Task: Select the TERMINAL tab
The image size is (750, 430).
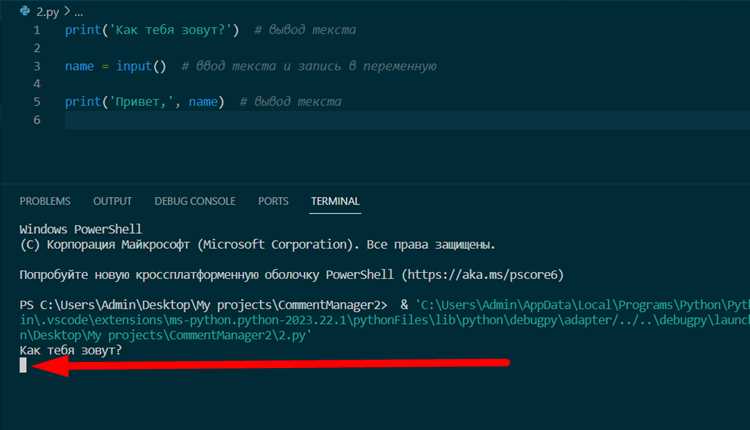Action: [x=335, y=201]
